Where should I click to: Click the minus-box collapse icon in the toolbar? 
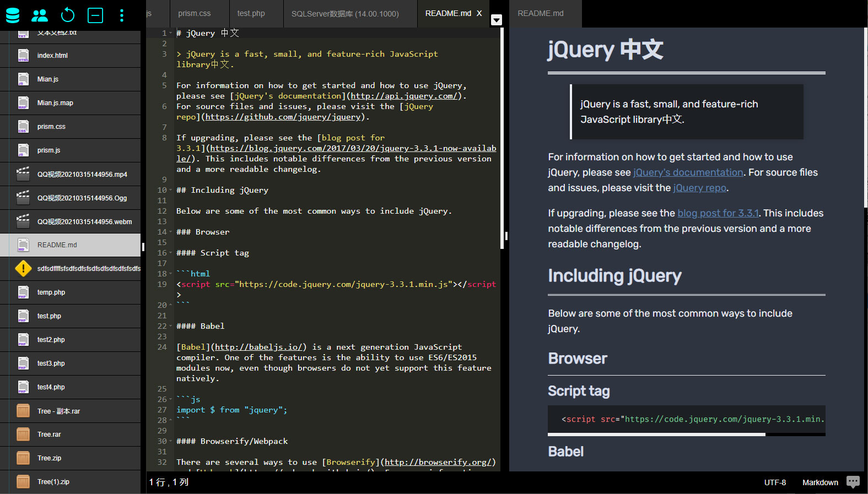(95, 15)
